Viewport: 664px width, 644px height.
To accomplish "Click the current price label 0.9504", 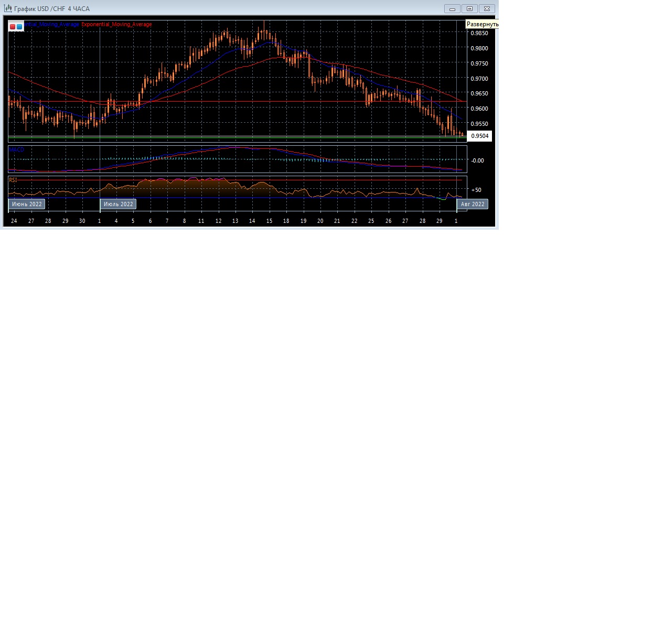I will coord(479,136).
